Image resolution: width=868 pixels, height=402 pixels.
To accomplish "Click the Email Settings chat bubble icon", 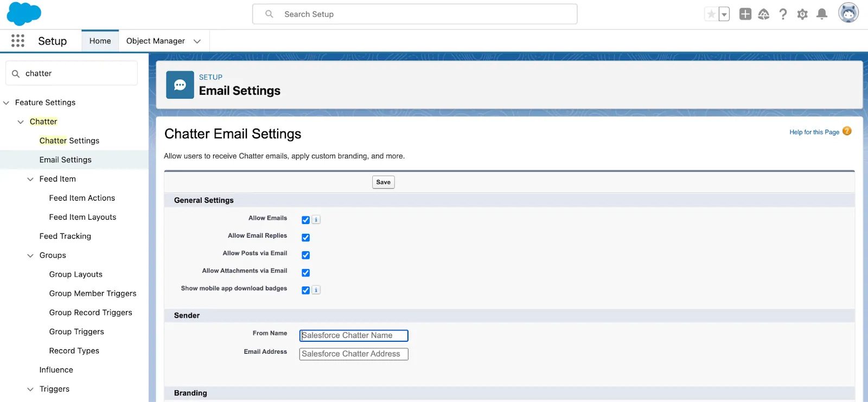I will coord(180,85).
